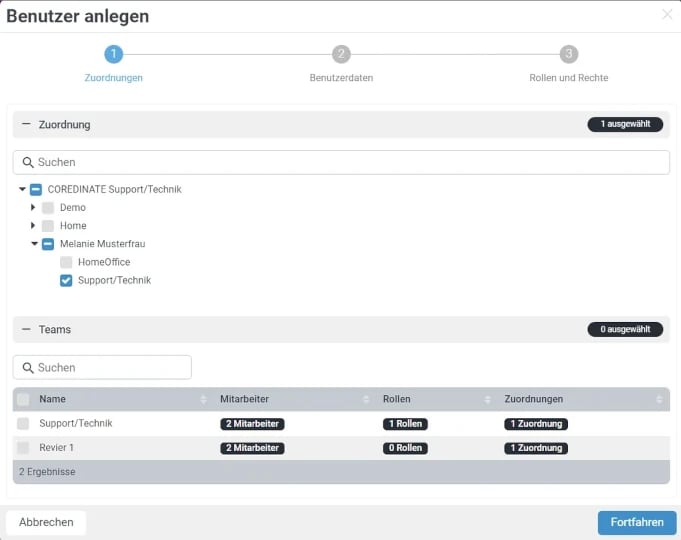Focus the Teams Suchen field
This screenshot has height=540, width=681.
(x=102, y=368)
